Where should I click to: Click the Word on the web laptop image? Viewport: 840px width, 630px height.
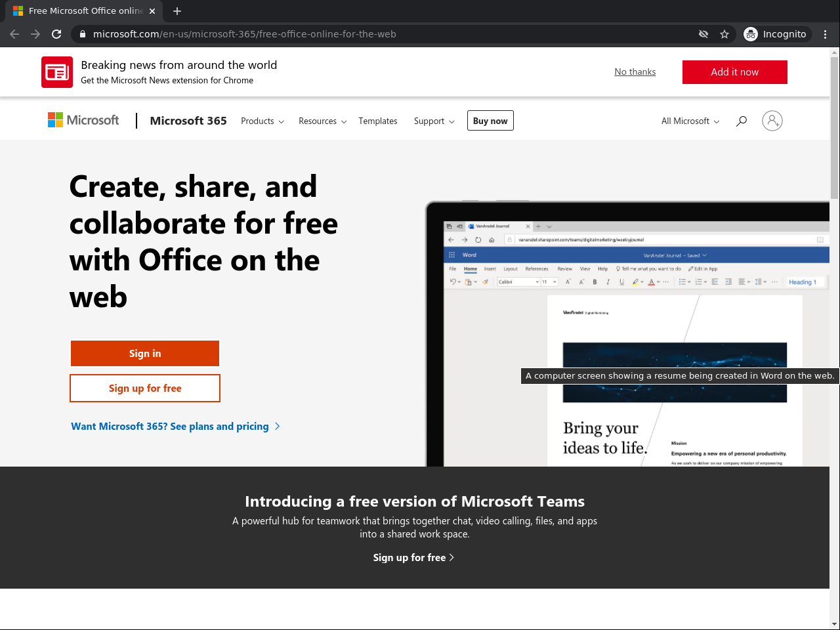627,334
